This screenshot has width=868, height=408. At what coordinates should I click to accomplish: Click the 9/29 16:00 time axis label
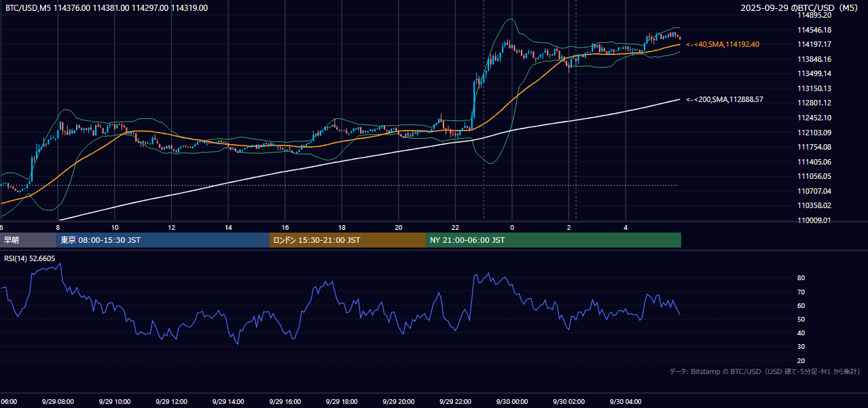point(285,402)
